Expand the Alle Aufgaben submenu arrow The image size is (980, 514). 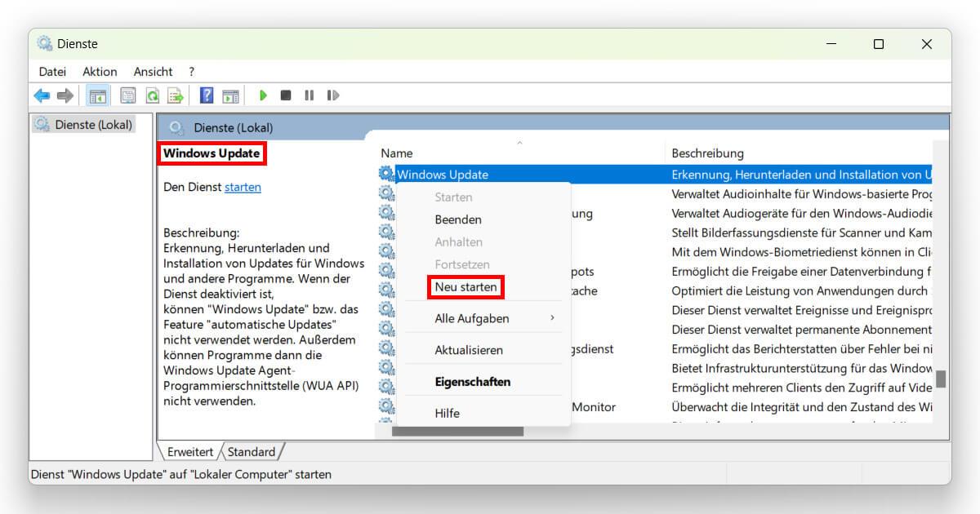554,318
